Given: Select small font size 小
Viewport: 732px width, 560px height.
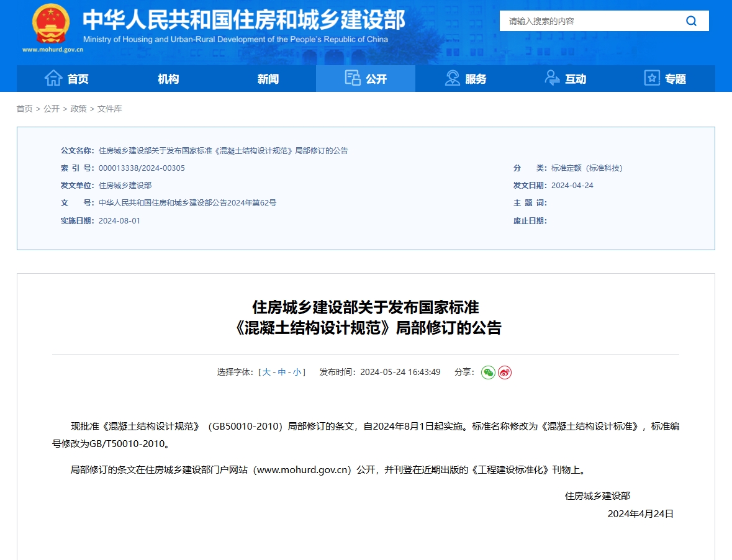Looking at the screenshot, I should 297,373.
